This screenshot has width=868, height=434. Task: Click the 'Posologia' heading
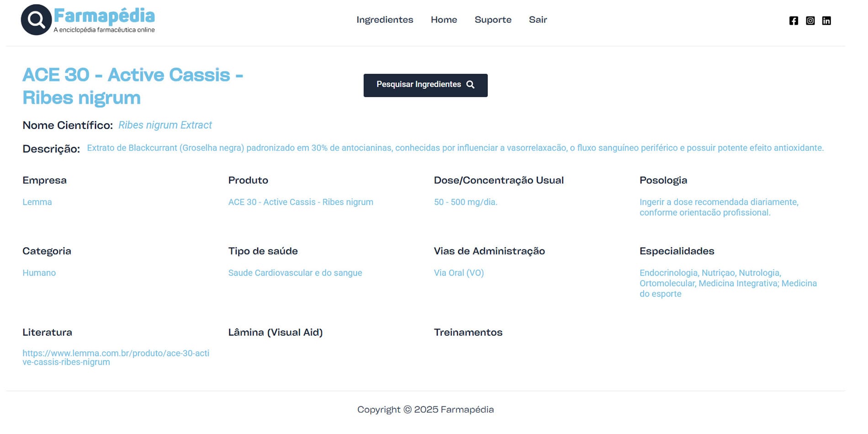point(663,180)
